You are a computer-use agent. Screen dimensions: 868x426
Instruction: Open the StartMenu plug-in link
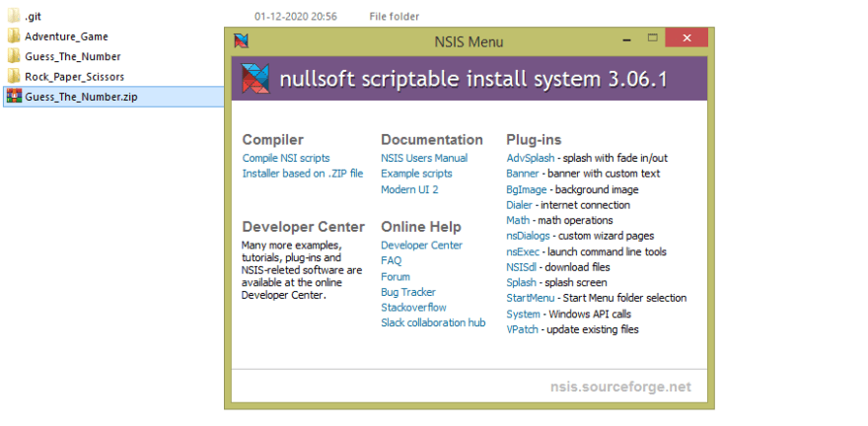531,298
